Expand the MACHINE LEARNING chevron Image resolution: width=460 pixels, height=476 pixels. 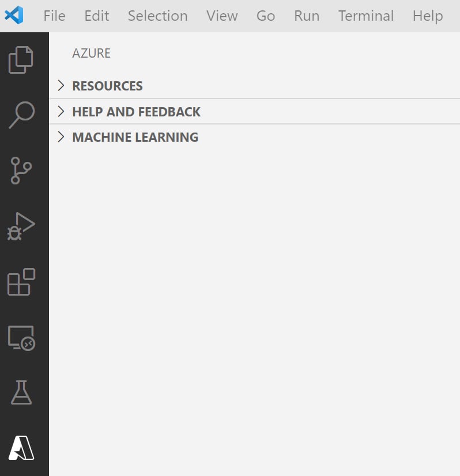point(61,137)
